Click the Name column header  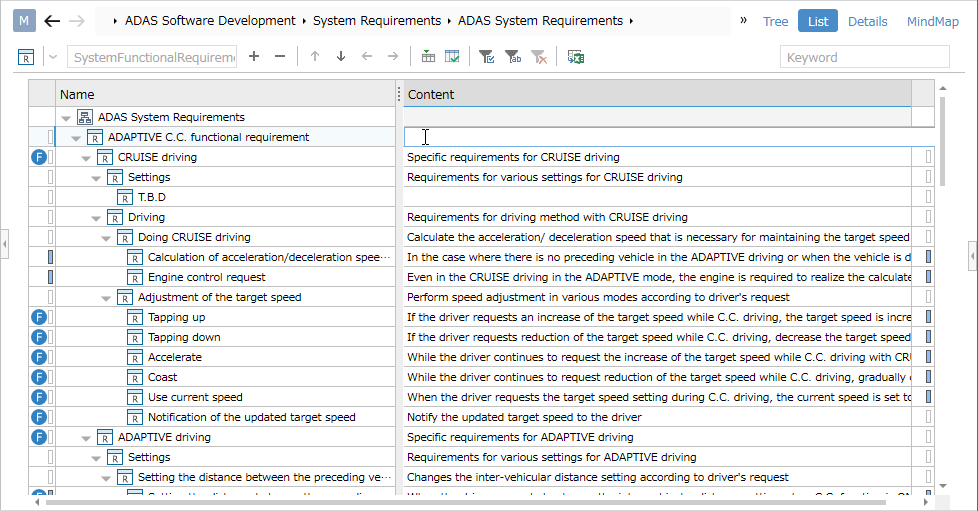[x=225, y=94]
